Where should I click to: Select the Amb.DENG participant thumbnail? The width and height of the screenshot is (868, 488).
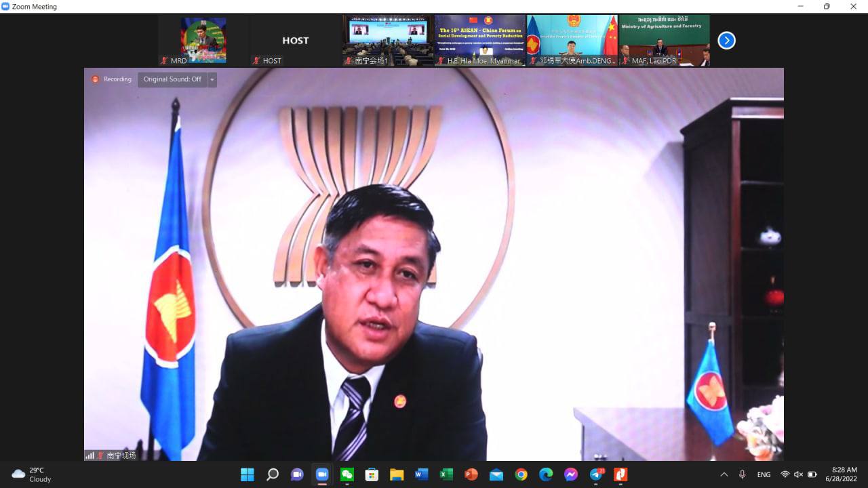[572, 41]
